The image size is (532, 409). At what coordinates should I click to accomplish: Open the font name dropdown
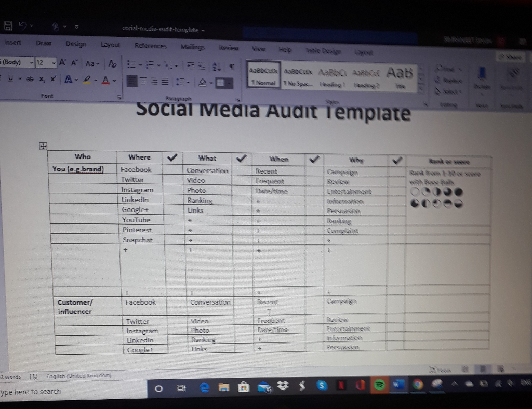31,62
